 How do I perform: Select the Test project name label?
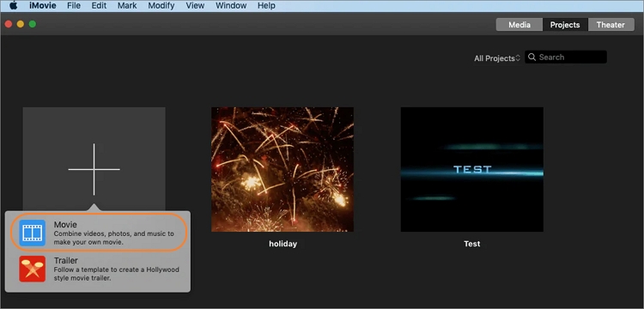pyautogui.click(x=472, y=244)
